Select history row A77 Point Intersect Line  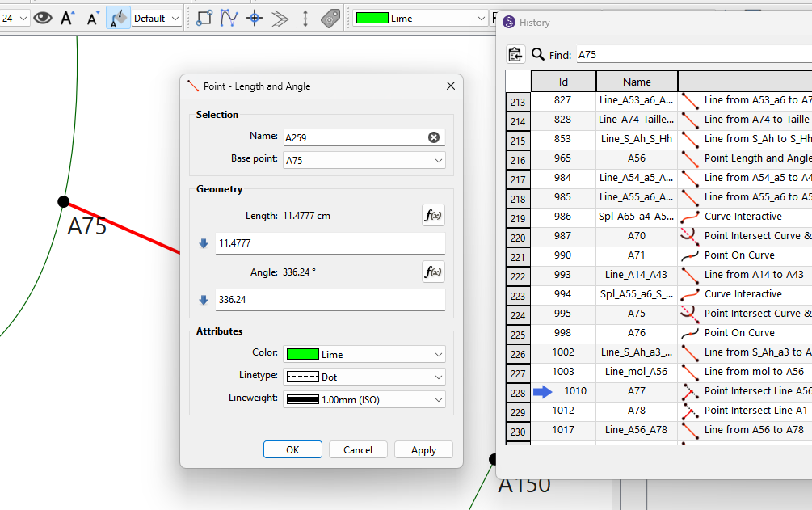click(x=637, y=391)
